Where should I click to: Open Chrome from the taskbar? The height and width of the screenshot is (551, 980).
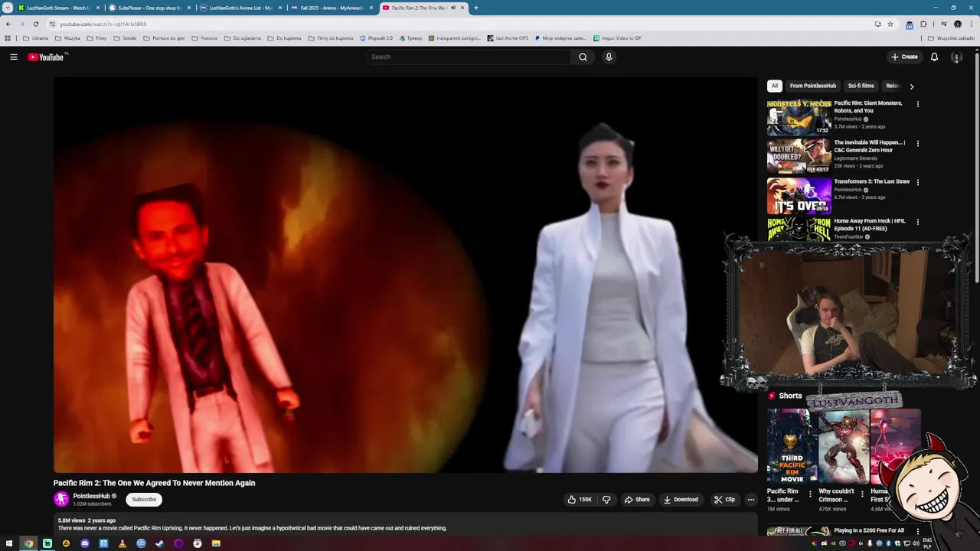pyautogui.click(x=28, y=543)
